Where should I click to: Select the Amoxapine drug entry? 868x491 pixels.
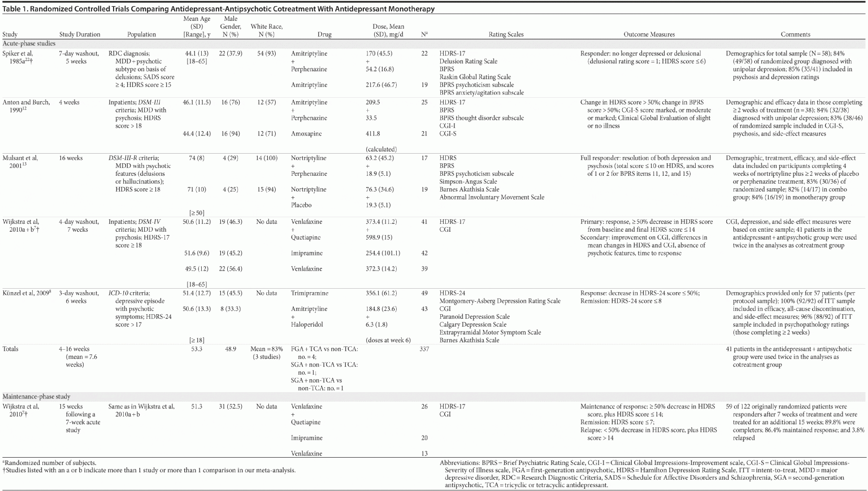coord(306,134)
